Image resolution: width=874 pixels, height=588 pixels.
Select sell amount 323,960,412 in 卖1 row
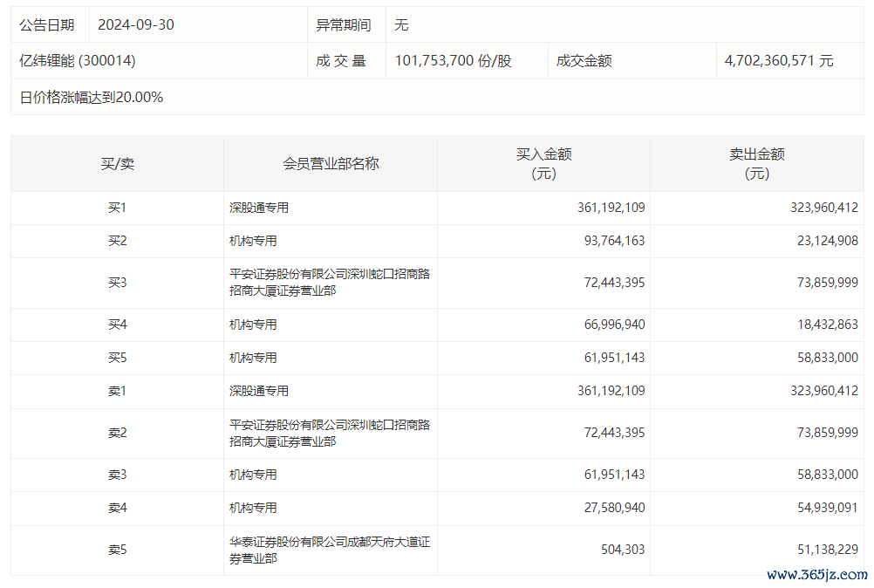coord(823,391)
